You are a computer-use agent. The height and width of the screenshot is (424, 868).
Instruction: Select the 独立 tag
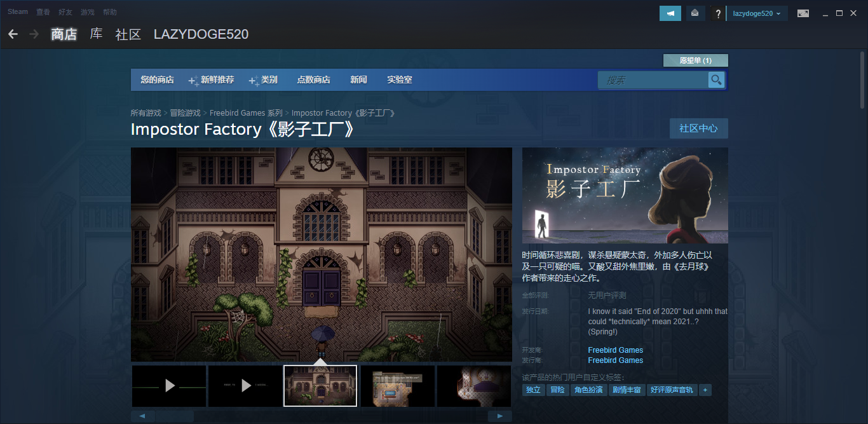coord(533,390)
